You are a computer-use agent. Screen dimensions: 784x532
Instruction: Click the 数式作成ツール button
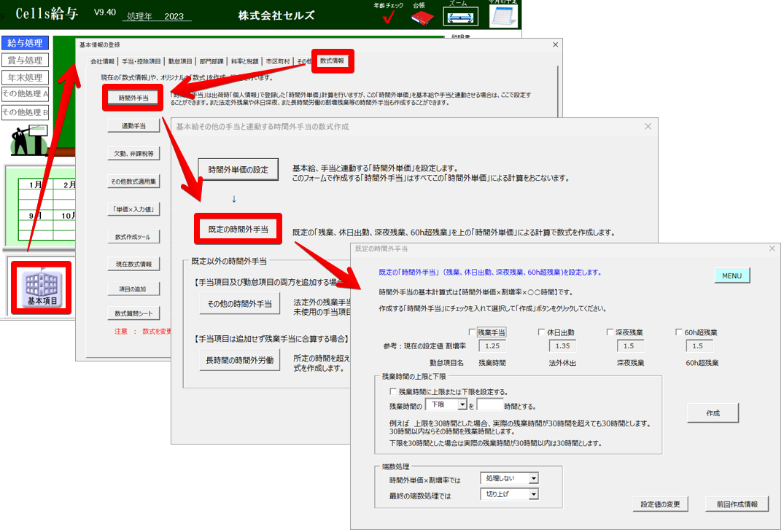pyautogui.click(x=133, y=237)
